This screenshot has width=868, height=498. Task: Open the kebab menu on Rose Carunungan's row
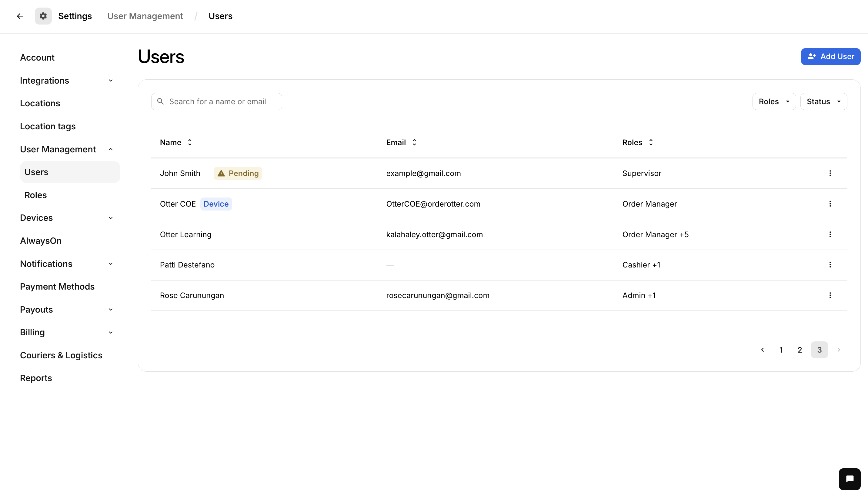click(830, 295)
